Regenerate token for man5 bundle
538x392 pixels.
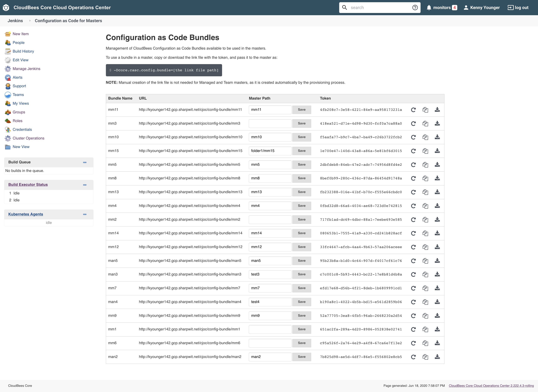413,261
